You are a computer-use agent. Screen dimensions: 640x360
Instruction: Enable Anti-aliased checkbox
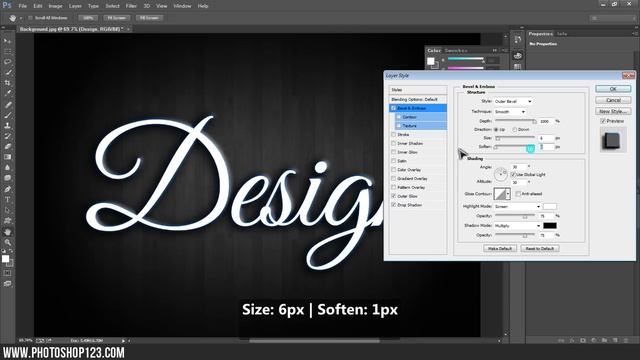coord(518,194)
